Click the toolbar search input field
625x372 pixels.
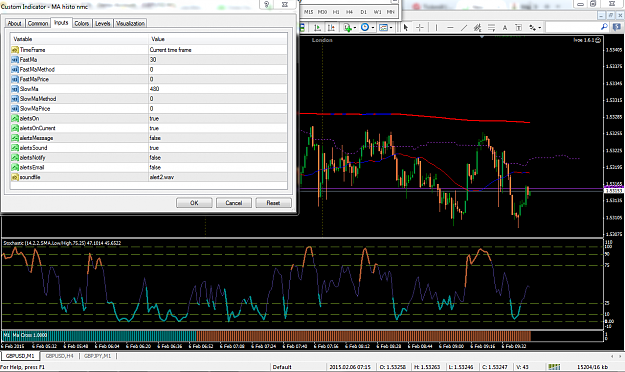572,27
